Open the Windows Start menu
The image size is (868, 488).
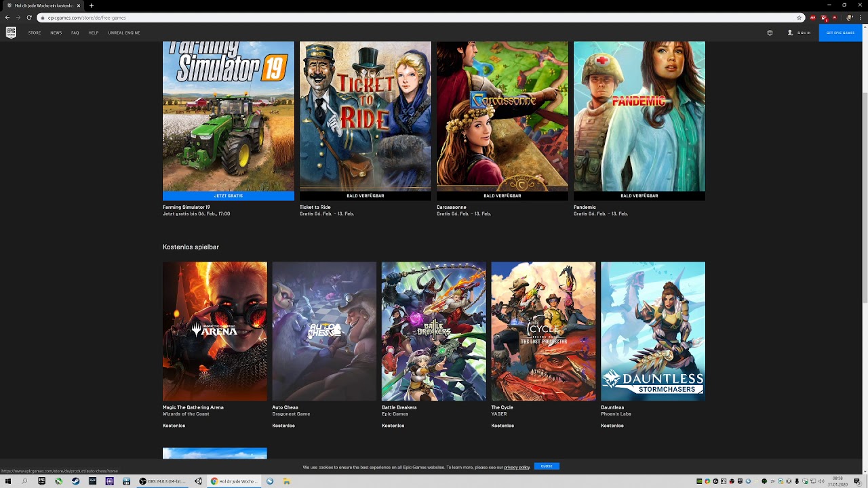(8, 481)
